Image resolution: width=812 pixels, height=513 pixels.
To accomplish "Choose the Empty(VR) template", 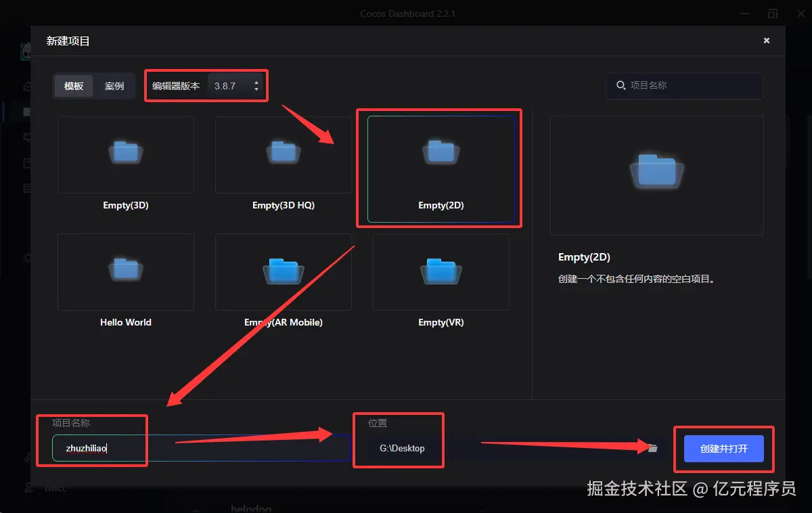I will click(x=441, y=282).
